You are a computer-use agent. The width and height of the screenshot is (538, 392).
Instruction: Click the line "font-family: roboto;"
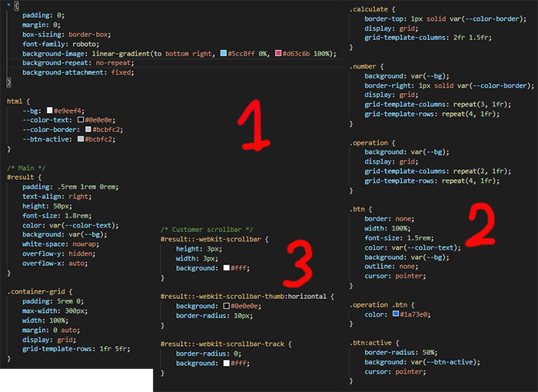[61, 44]
